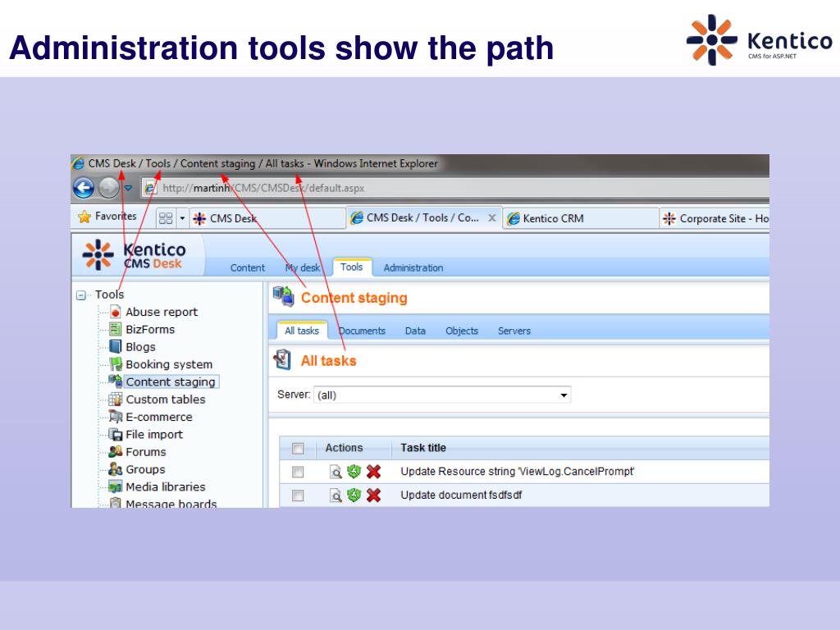Select the Tools root tree label
Viewport: 840px width, 630px height.
pyautogui.click(x=109, y=294)
